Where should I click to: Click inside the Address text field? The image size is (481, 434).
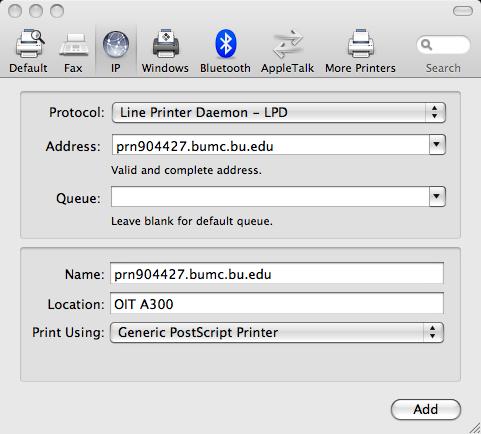(270, 145)
